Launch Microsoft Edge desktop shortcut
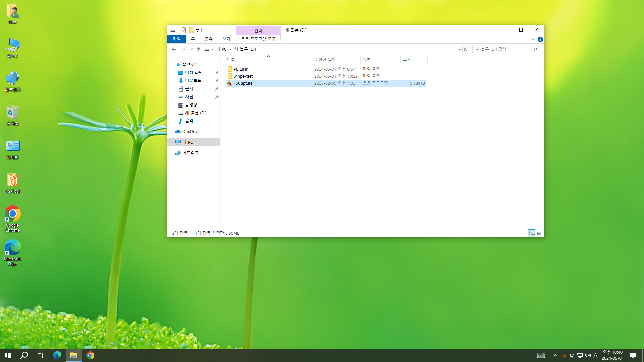The height and width of the screenshot is (362, 644). coord(13,253)
